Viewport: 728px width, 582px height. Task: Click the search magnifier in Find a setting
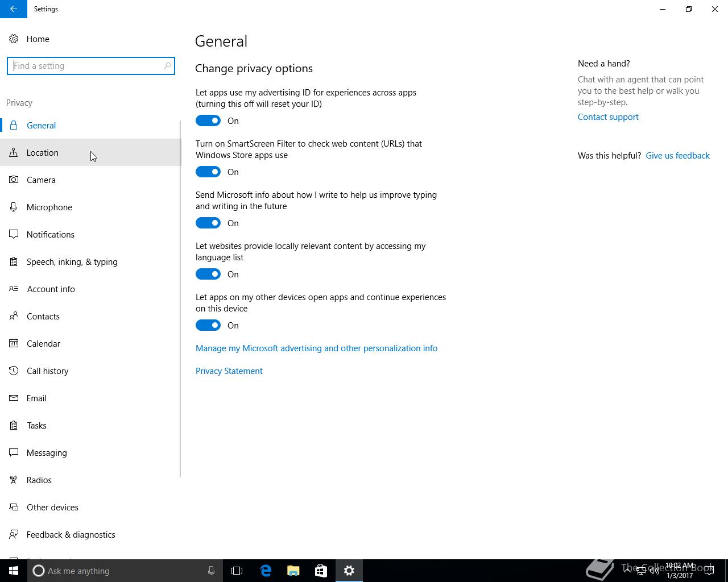tap(167, 66)
